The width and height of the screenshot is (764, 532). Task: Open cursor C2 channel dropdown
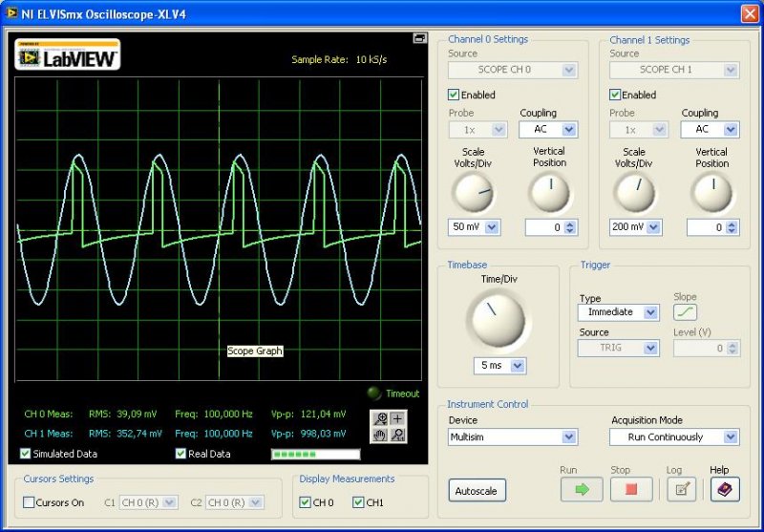click(x=234, y=502)
